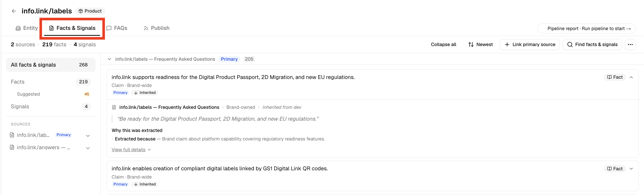This screenshot has height=195, width=644.
Task: Click the Collapse all button
Action: [x=443, y=45]
